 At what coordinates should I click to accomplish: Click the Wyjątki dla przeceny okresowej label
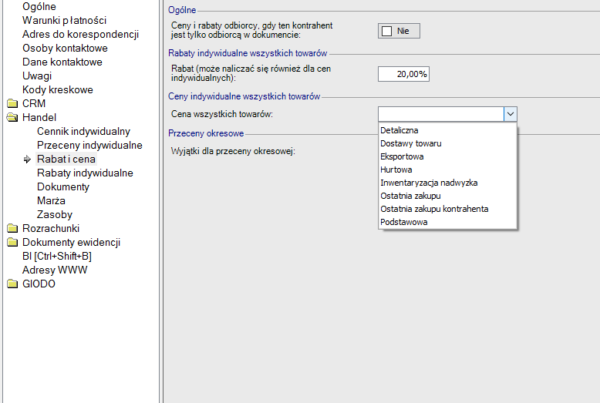233,151
